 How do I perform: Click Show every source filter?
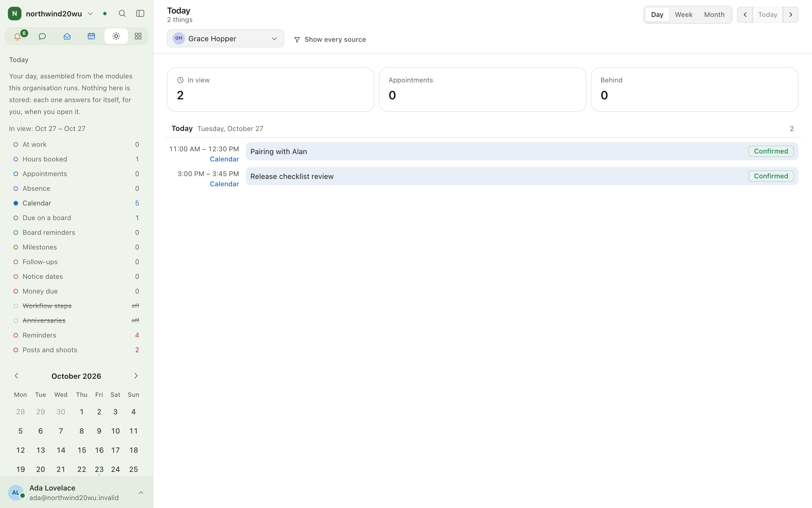(x=330, y=40)
